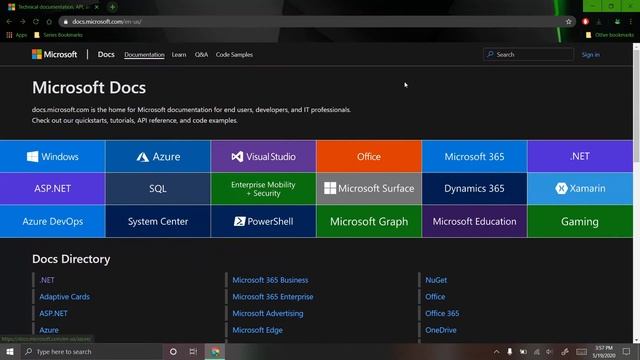Open Microsoft Edge directory link
Screen dimensions: 640x360
click(258, 330)
